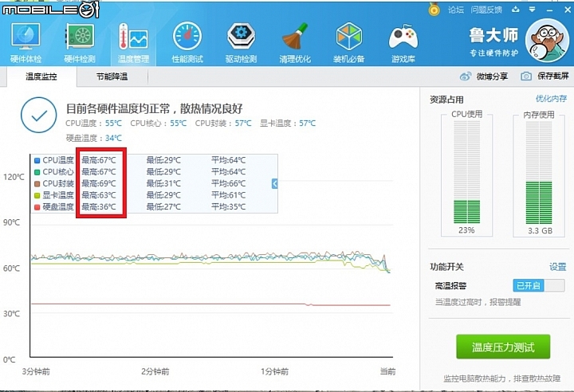Screen dimensions: 574x392
Task: Toggle 显卡温度 yellow-green legend swatch
Action: click(x=37, y=195)
